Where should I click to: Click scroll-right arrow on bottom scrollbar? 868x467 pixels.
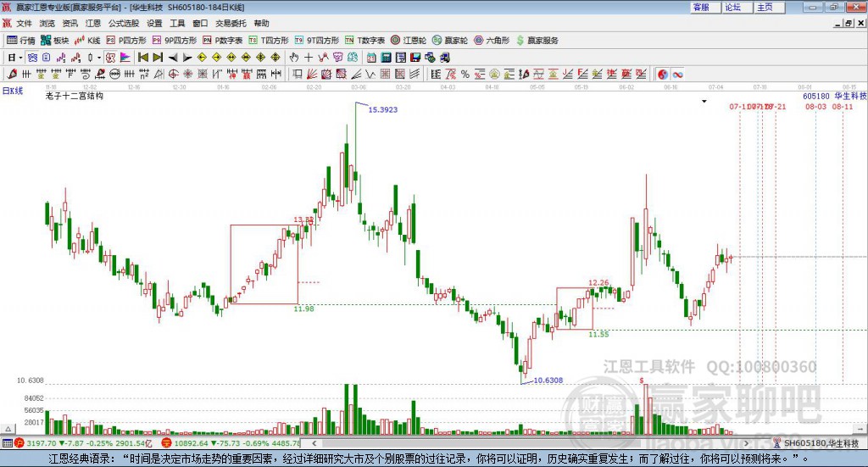click(746, 443)
